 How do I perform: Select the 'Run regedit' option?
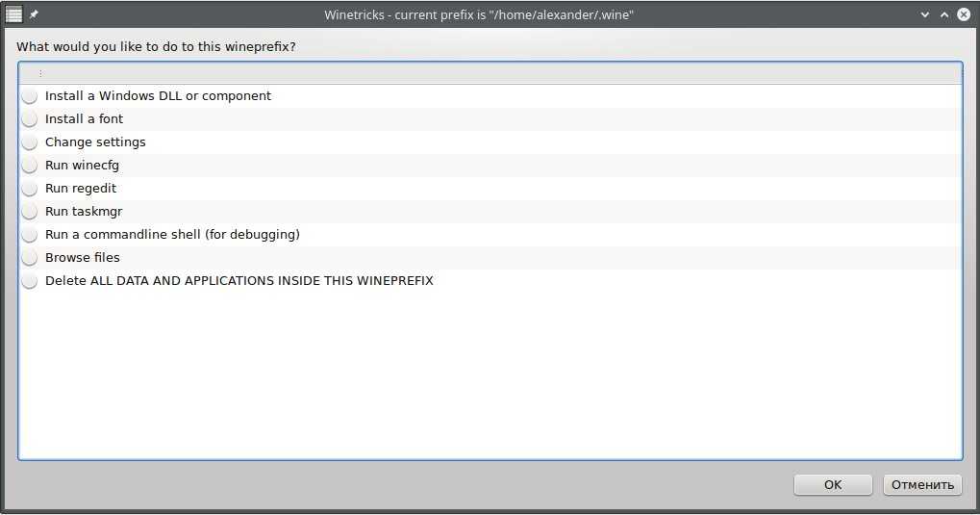coord(30,189)
